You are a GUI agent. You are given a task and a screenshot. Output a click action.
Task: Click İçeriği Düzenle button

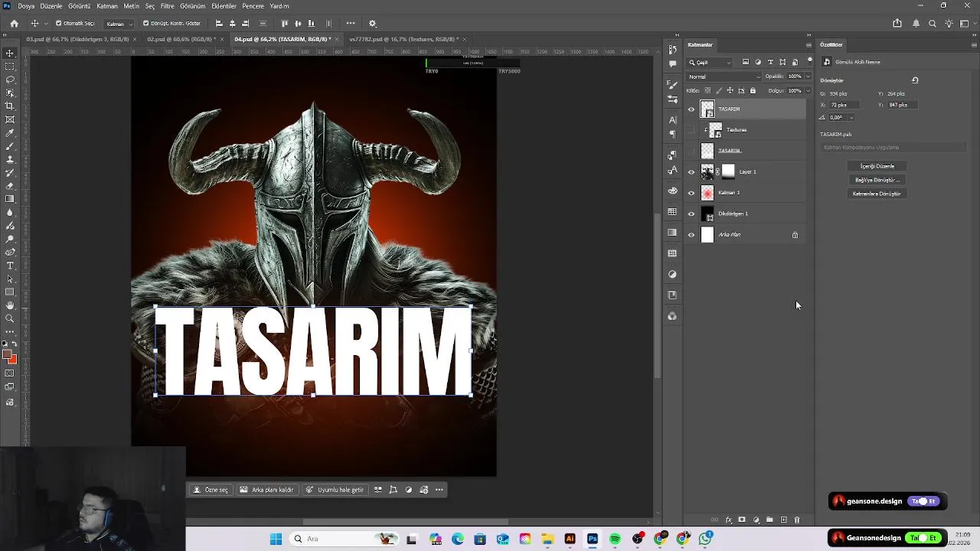click(x=877, y=166)
